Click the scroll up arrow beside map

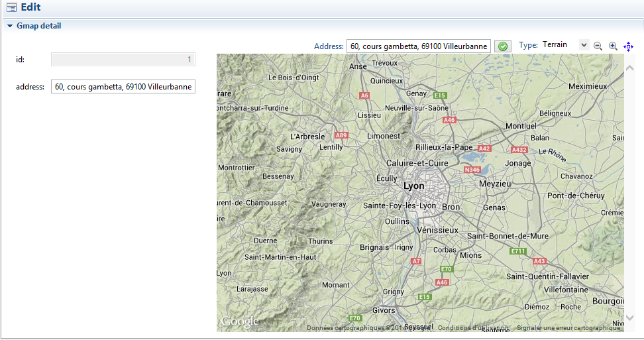(629, 68)
